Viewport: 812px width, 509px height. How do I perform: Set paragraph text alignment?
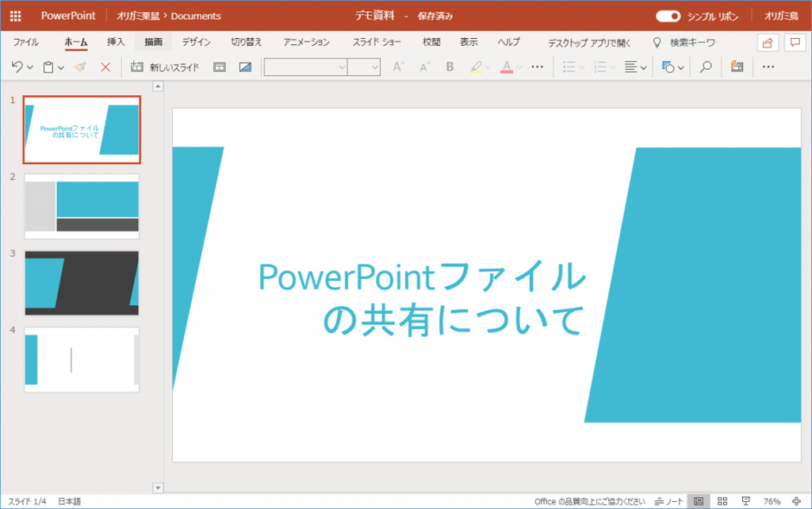point(630,67)
